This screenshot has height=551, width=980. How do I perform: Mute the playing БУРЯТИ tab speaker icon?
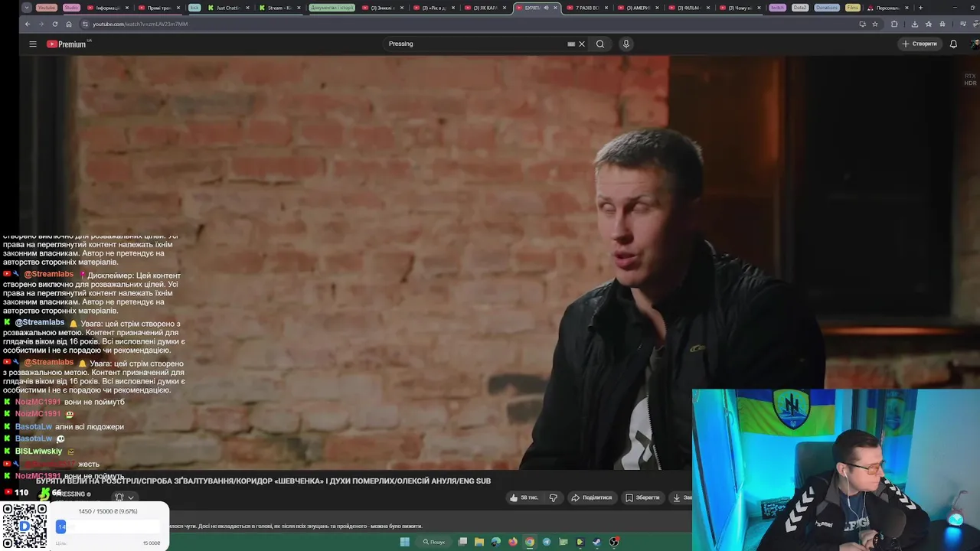pyautogui.click(x=546, y=8)
